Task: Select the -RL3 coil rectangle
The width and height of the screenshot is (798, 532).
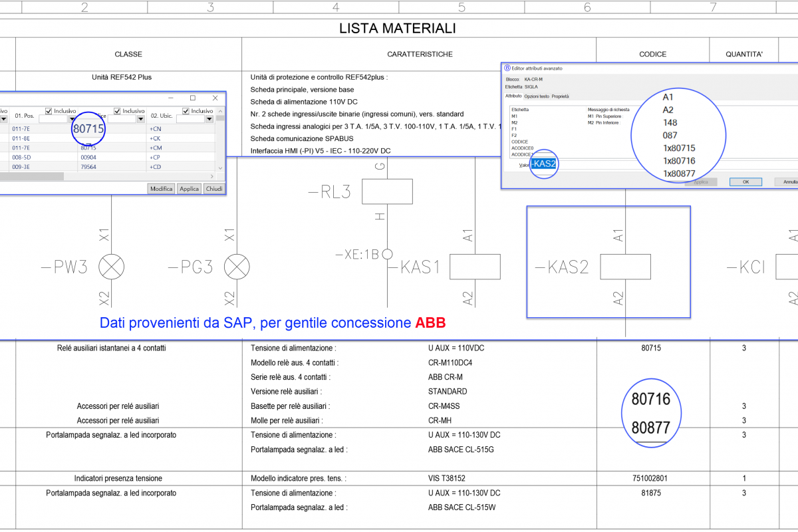Action: [387, 191]
